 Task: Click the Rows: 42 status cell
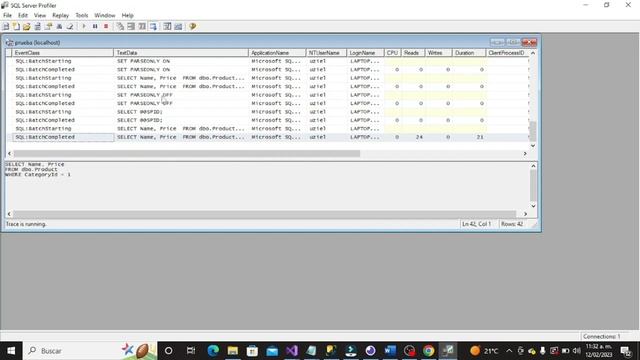pos(512,224)
